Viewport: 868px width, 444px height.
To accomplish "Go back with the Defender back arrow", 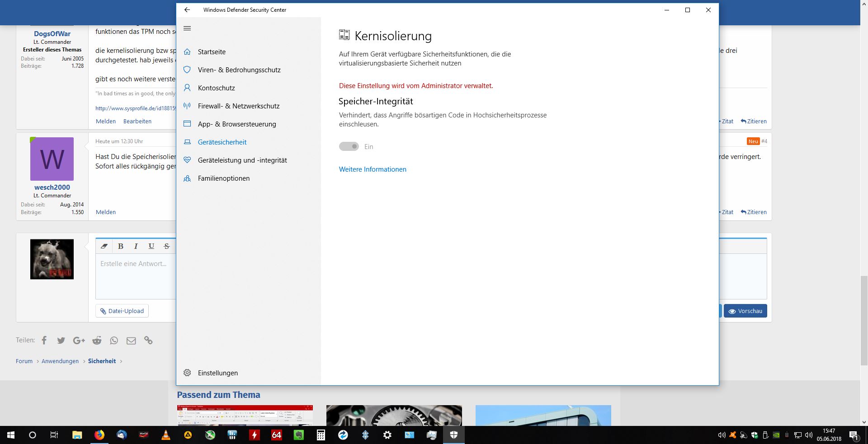I will (187, 10).
